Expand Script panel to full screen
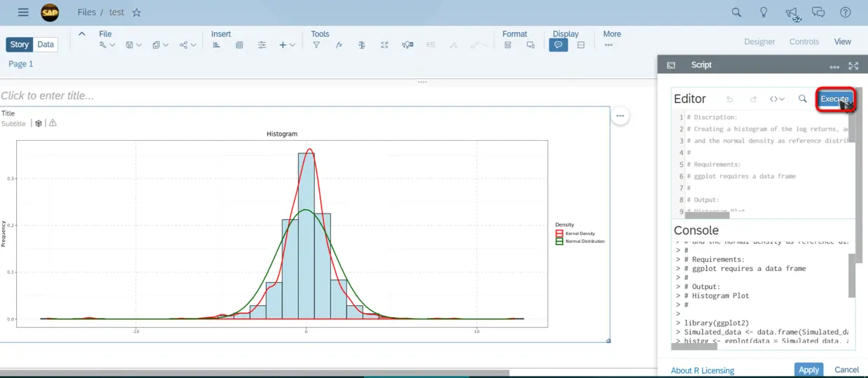 click(x=853, y=66)
